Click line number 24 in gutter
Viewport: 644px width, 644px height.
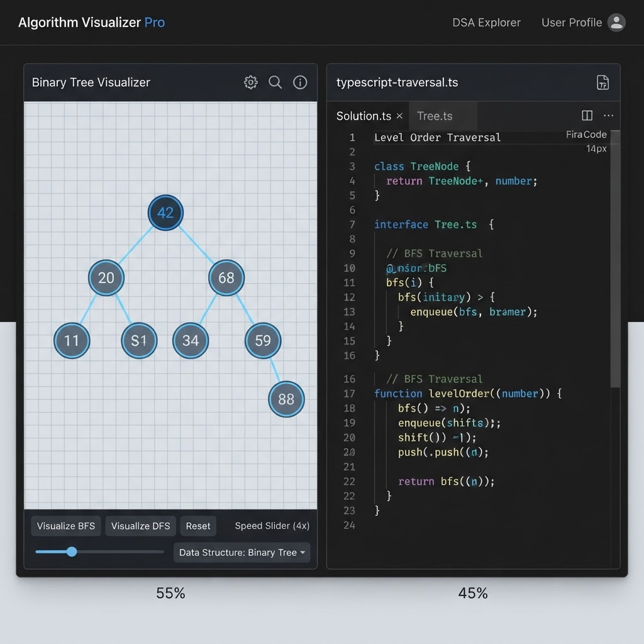pyautogui.click(x=349, y=525)
